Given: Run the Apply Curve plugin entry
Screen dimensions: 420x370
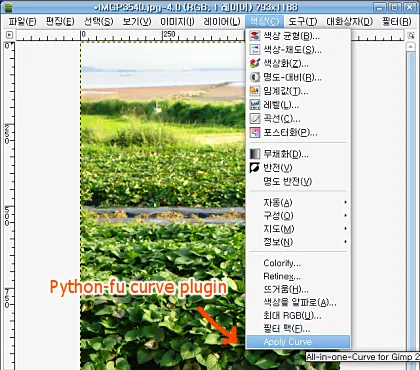Looking at the screenshot, I should tap(298, 342).
